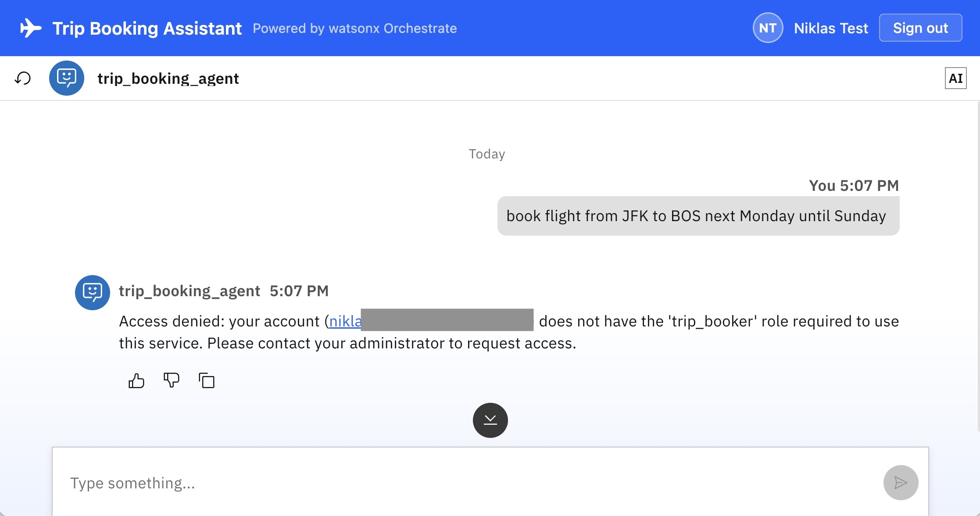Jump to latest message with down-arrow button
Screen dimensions: 980x516
click(490, 420)
